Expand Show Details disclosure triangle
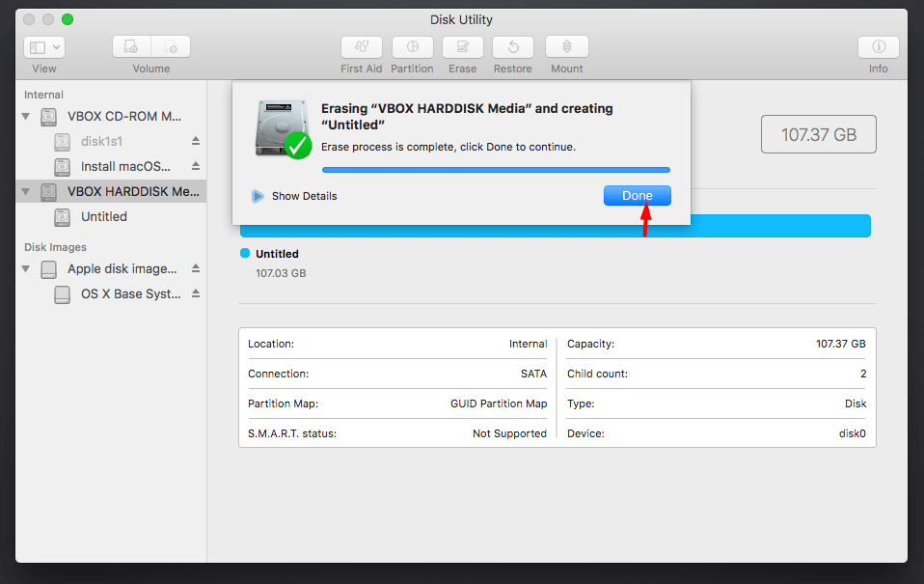Viewport: 924px width, 584px height. coord(258,196)
